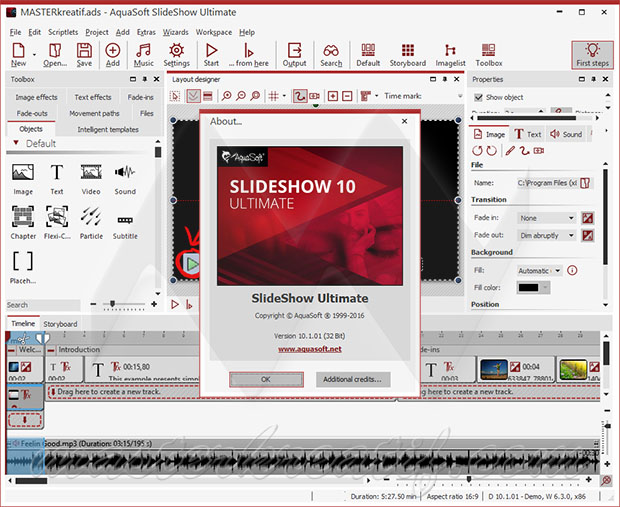Image resolution: width=620 pixels, height=507 pixels.
Task: Save the project with the Save icon
Action: 84,51
